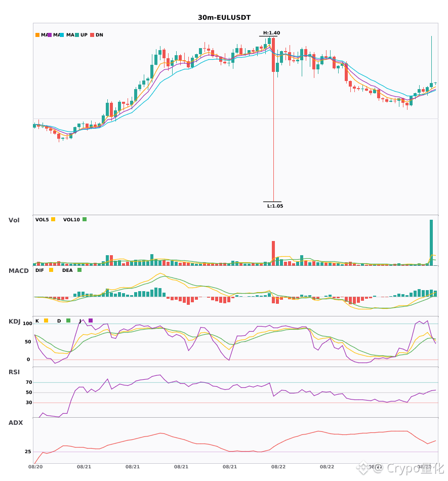448x481 pixels.
Task: Select the red DN legend swatch
Action: click(x=92, y=35)
